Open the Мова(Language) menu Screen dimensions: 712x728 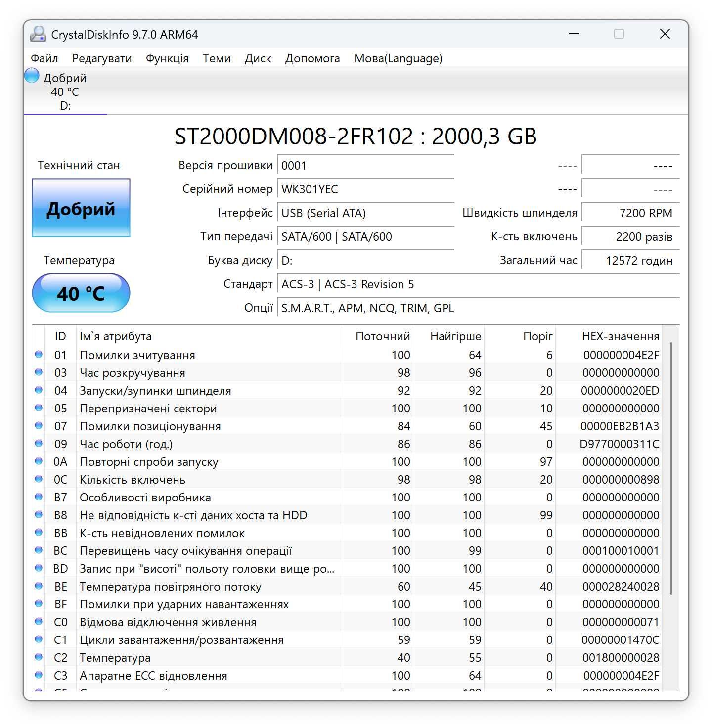click(x=398, y=58)
